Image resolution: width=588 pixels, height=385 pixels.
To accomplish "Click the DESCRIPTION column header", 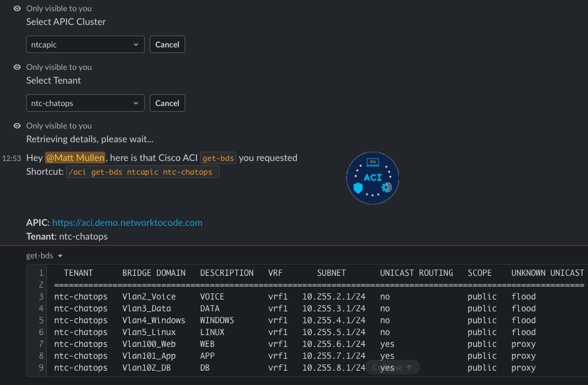I will tap(227, 273).
